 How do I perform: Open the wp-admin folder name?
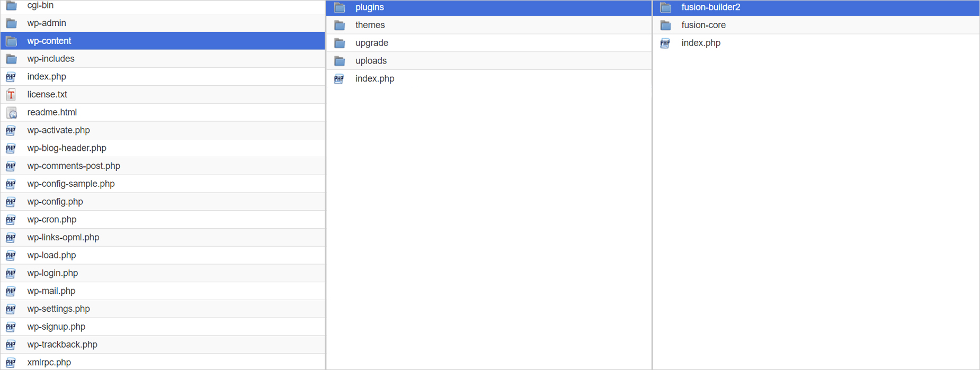(x=47, y=23)
